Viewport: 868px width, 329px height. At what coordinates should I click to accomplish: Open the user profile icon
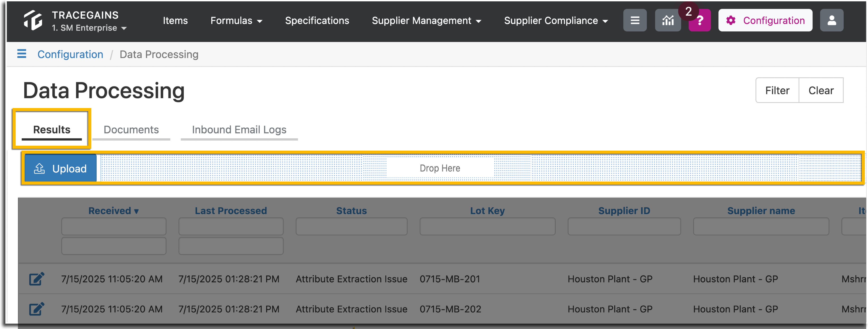(832, 20)
